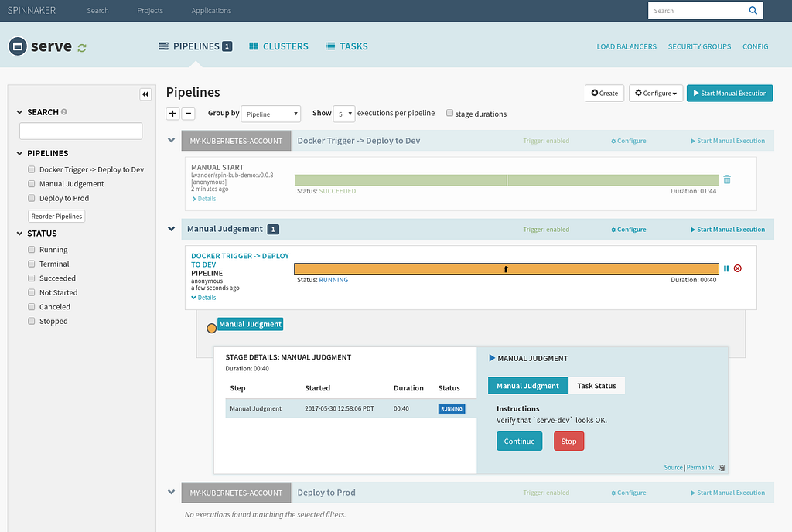Collapse the Manual Judgement pipeline group
The height and width of the screenshot is (532, 792).
[171, 229]
